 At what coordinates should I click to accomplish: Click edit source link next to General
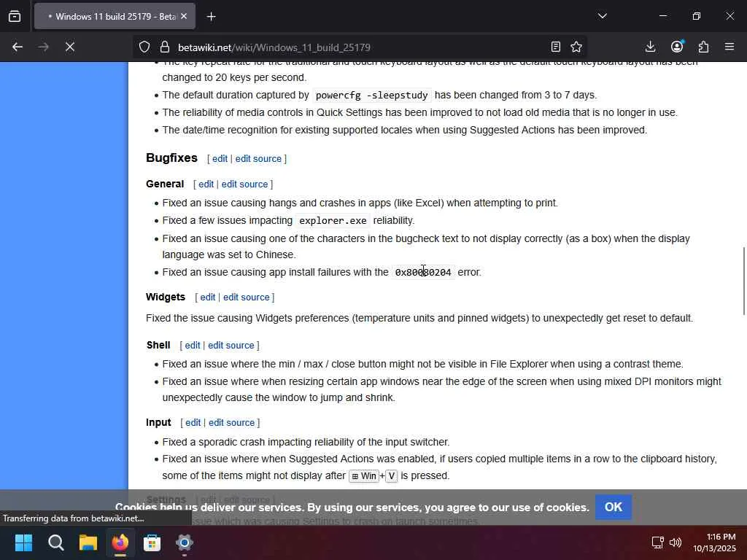pos(244,184)
